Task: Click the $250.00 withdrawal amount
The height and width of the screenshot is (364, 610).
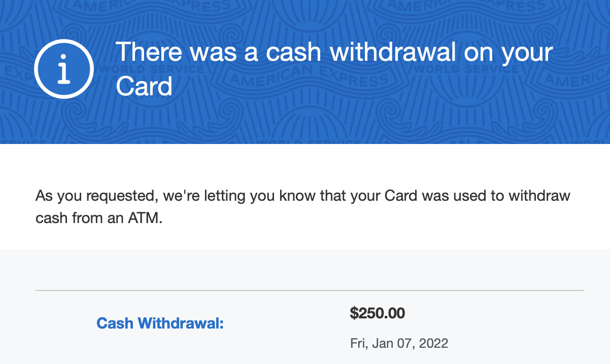Action: (x=377, y=313)
